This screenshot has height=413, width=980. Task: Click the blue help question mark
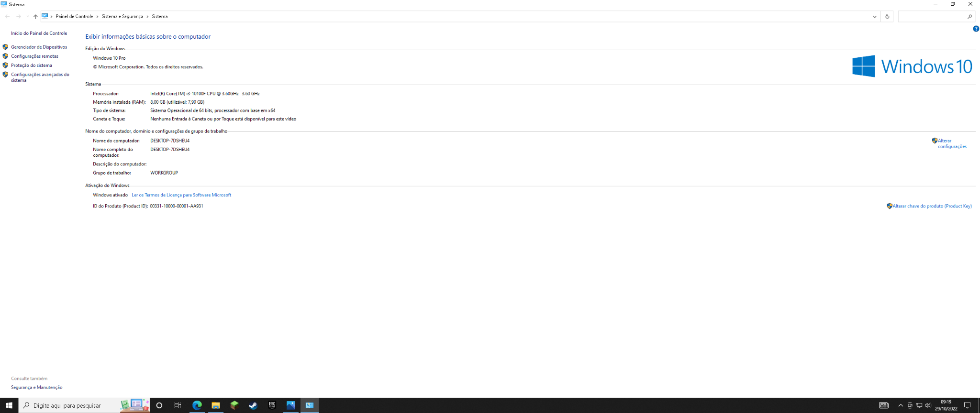pos(976,29)
